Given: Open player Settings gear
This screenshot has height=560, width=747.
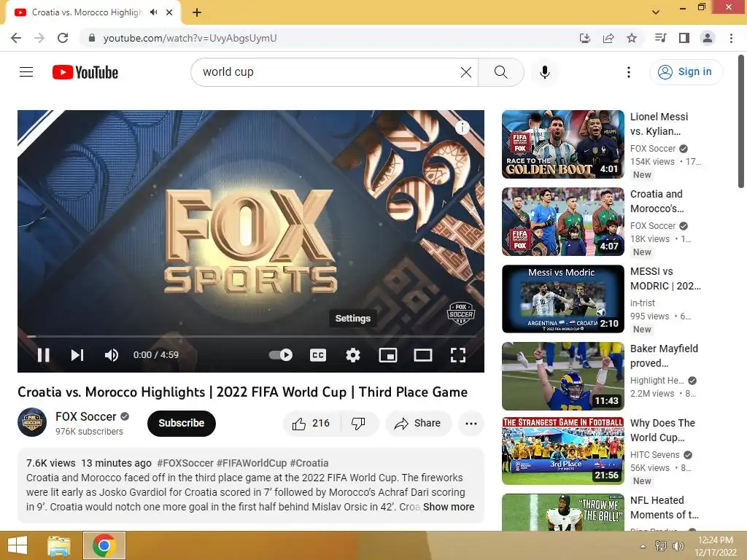Looking at the screenshot, I should (352, 355).
